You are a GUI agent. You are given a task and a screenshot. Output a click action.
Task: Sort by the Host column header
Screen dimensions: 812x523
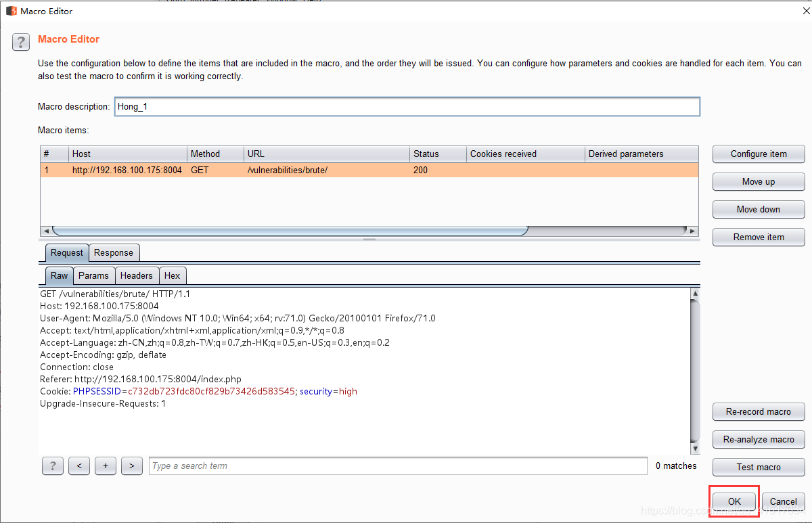coord(128,154)
